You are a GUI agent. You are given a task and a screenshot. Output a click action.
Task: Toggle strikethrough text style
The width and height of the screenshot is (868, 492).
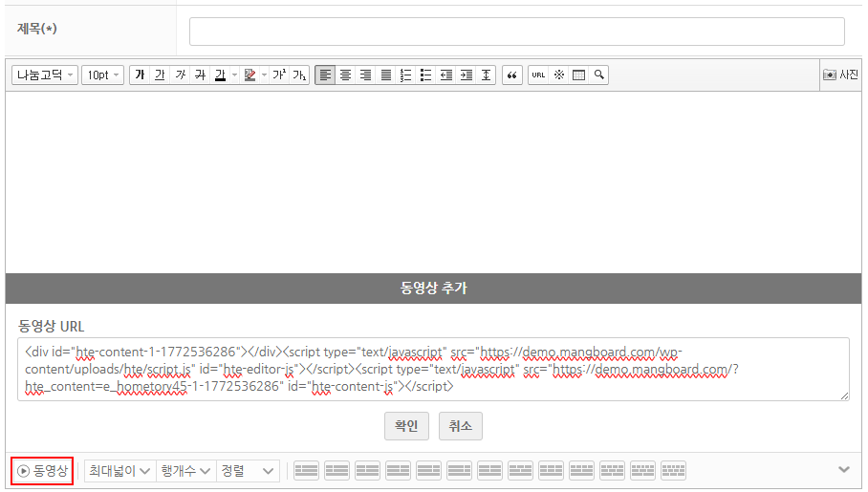(200, 75)
